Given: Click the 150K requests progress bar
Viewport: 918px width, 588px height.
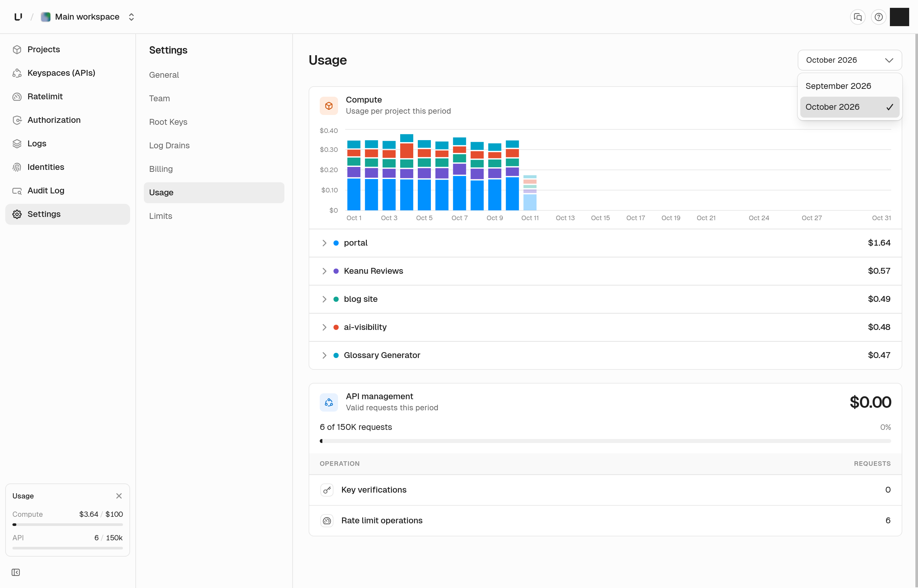Looking at the screenshot, I should pos(605,441).
